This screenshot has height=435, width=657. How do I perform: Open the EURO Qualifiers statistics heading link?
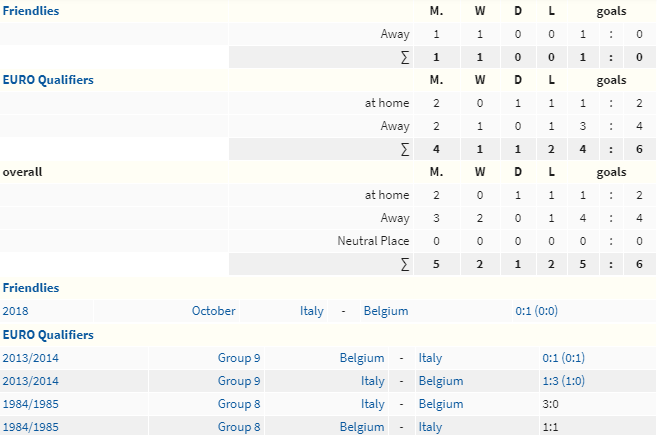tap(48, 80)
